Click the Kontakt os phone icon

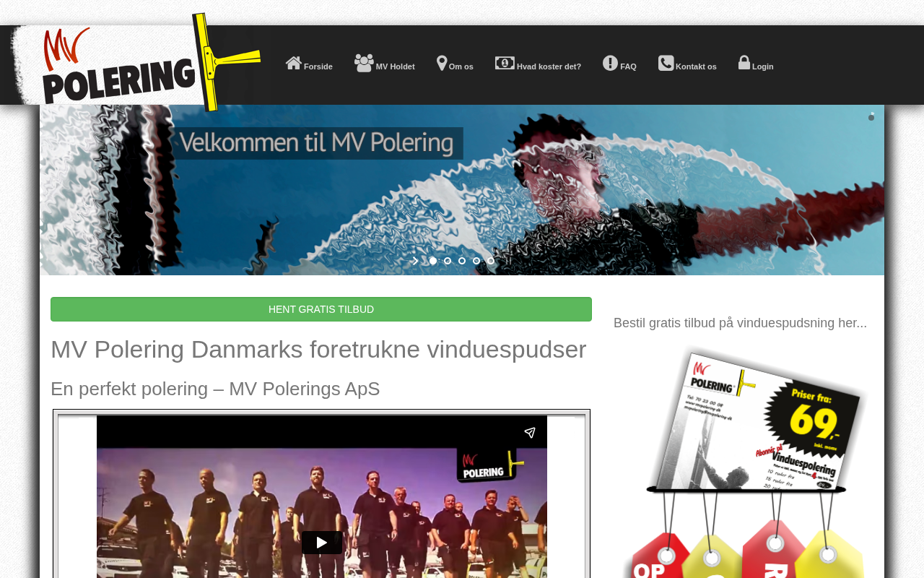click(x=666, y=63)
